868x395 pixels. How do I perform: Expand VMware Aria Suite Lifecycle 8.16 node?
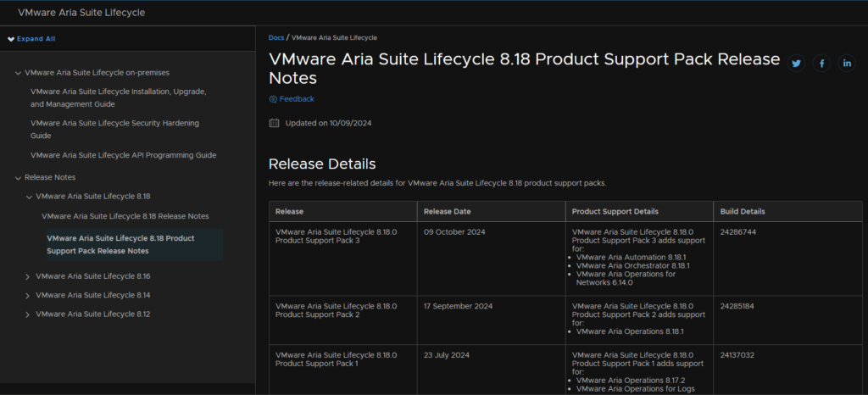pyautogui.click(x=28, y=276)
